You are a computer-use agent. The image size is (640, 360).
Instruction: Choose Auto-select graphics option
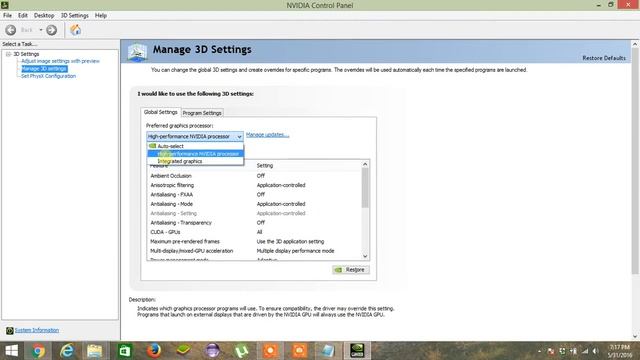[x=195, y=146]
